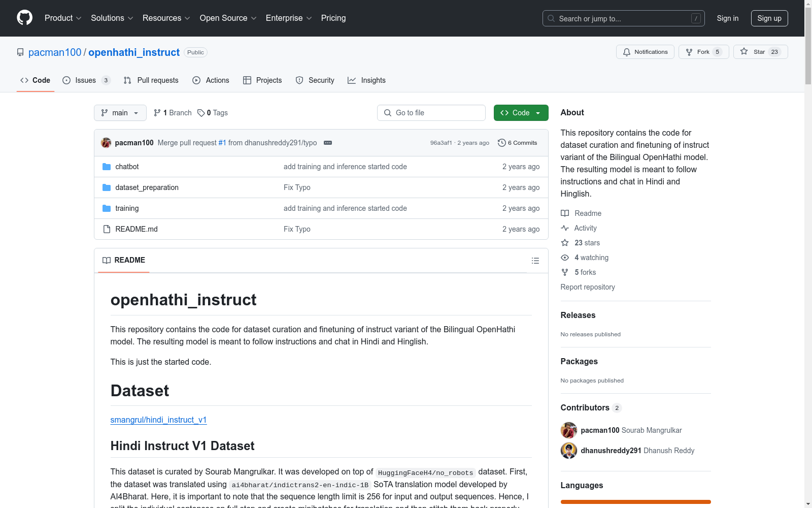Open the smangrul/hindi_instruct_v1 dataset link

coord(158,420)
